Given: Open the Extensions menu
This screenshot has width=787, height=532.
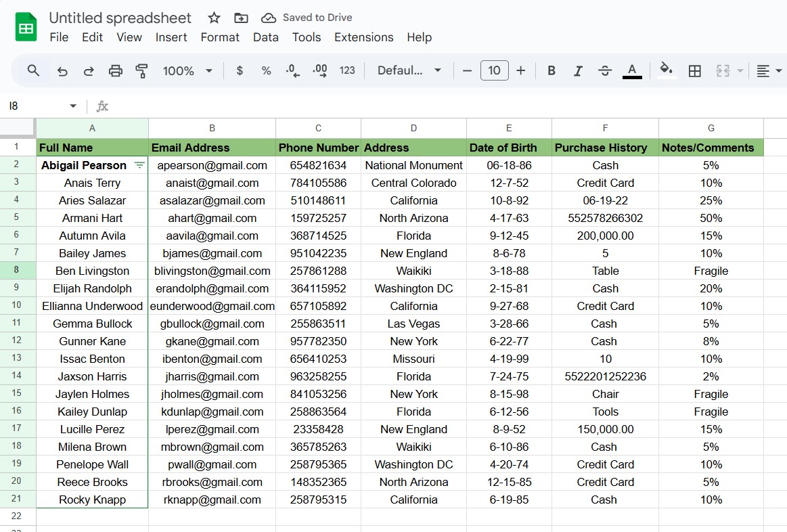Looking at the screenshot, I should (364, 37).
